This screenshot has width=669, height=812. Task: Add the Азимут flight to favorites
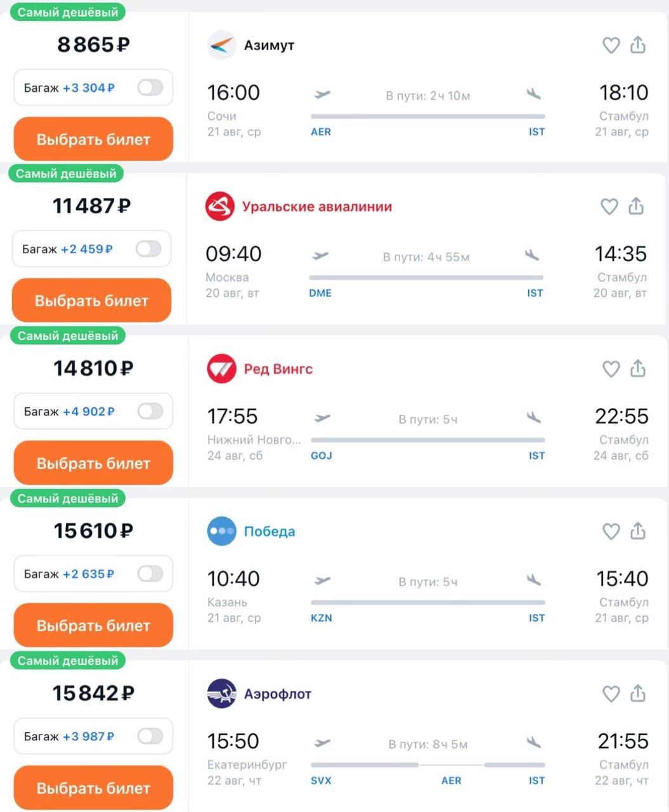click(611, 46)
